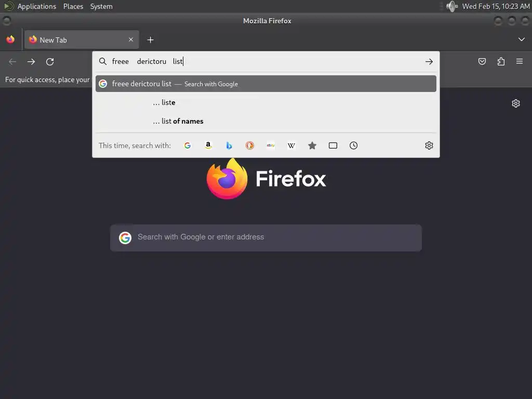532x399 pixels.
Task: Click the clock 'Wed Feb 15, 10:23 AM'
Action: 496,6
